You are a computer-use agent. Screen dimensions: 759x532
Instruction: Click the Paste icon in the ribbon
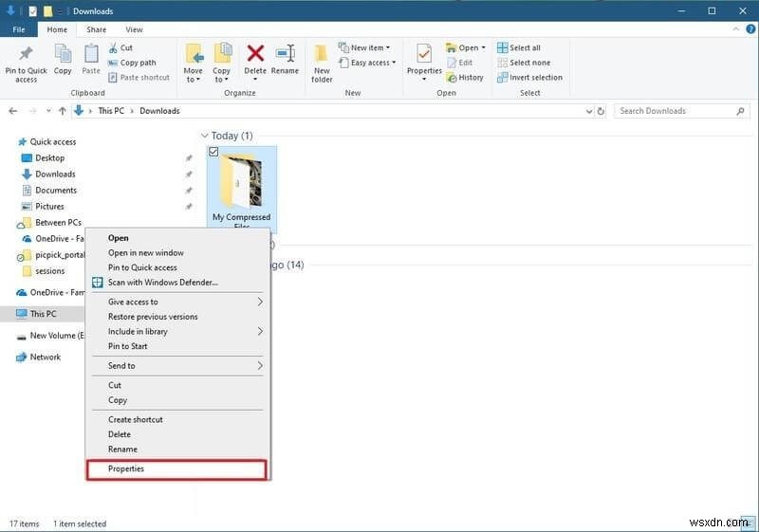(x=91, y=53)
